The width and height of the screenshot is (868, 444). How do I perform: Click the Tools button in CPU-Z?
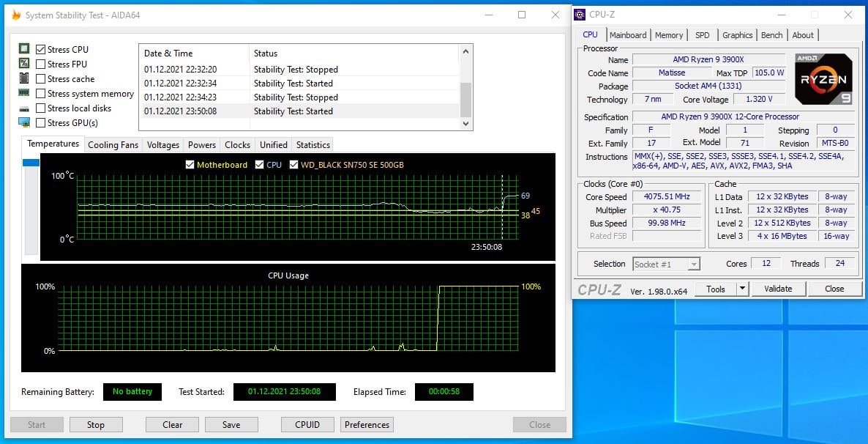coord(714,289)
